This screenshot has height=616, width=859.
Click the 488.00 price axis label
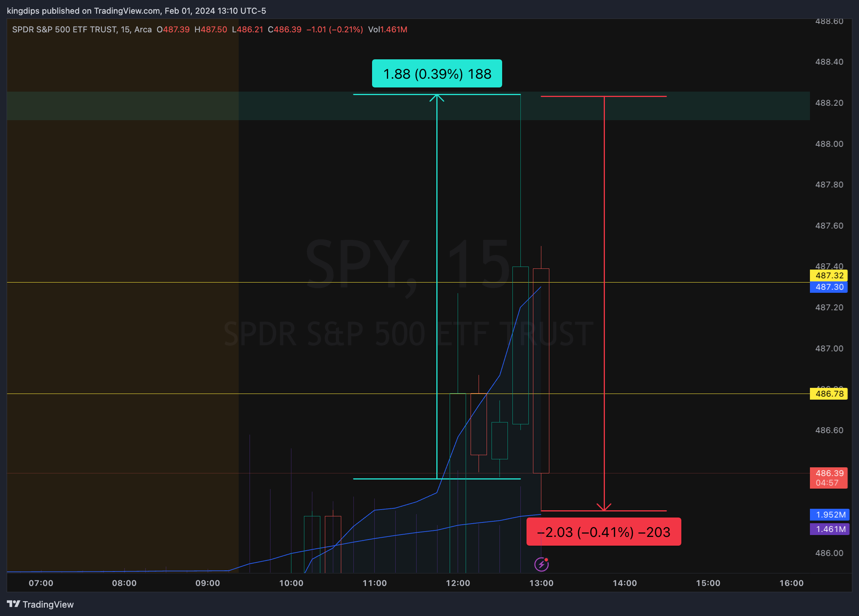click(829, 144)
